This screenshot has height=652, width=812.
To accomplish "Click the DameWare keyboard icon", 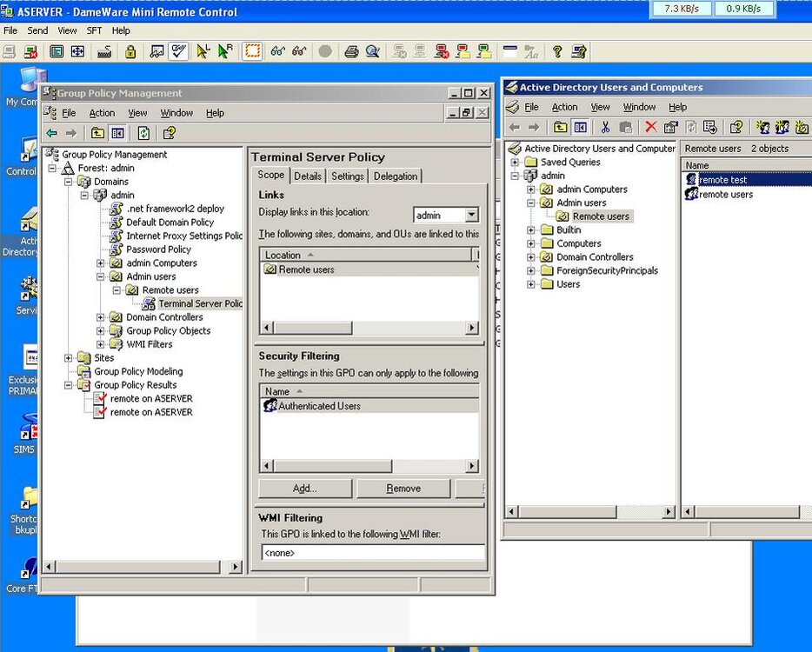I will [x=104, y=52].
